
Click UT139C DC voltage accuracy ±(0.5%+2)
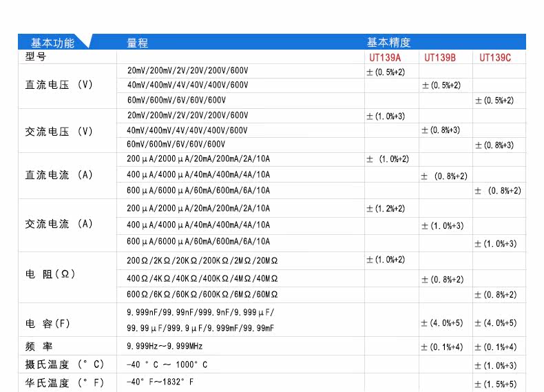pyautogui.click(x=494, y=101)
